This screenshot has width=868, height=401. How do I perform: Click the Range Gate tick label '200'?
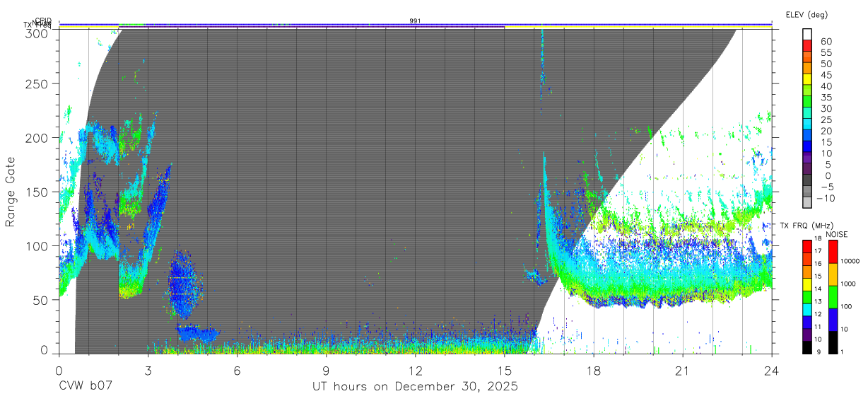37,138
